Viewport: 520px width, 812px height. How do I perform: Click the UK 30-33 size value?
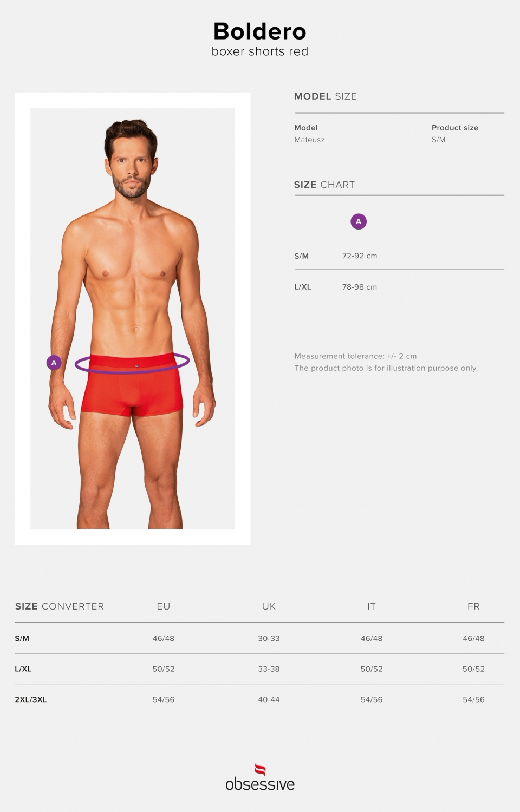pos(269,638)
